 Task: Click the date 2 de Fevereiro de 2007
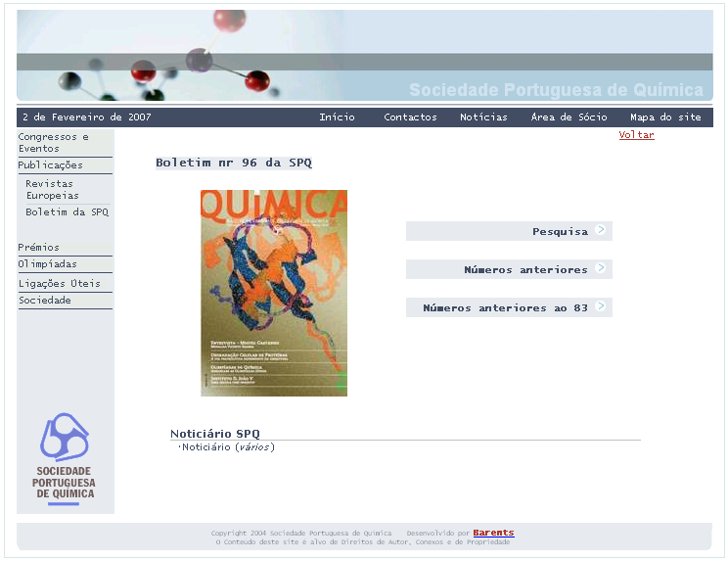coord(87,117)
